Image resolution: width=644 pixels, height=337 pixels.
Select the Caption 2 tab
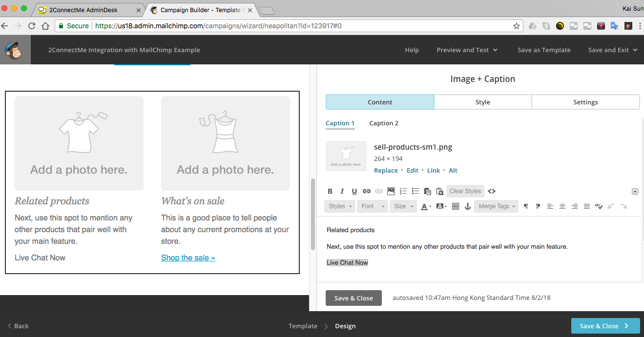[384, 123]
